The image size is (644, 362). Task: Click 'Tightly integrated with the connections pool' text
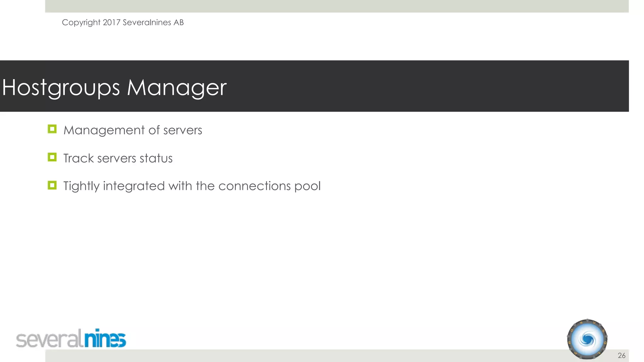click(192, 186)
